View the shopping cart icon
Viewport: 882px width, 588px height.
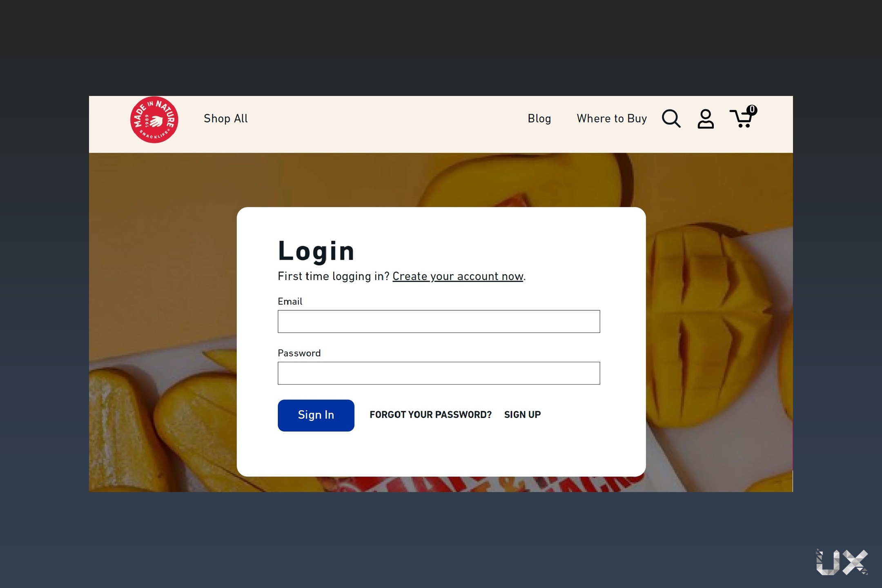click(741, 118)
